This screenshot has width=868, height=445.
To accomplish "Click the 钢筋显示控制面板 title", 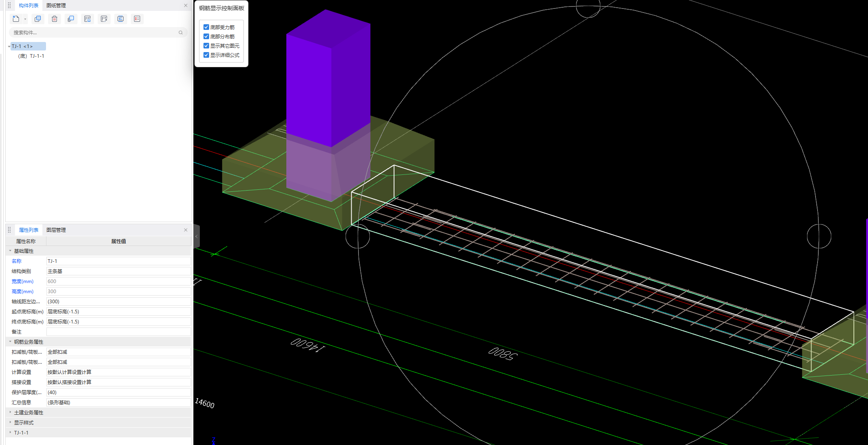I will click(x=222, y=8).
